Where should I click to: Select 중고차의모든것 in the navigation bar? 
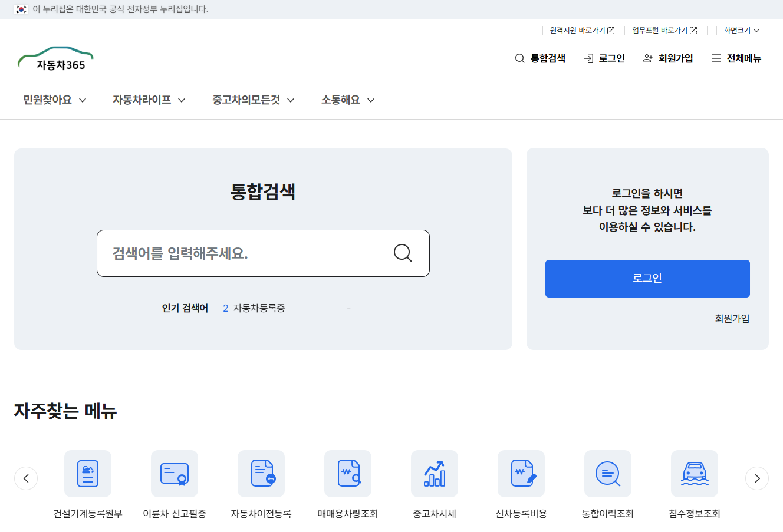tap(252, 100)
